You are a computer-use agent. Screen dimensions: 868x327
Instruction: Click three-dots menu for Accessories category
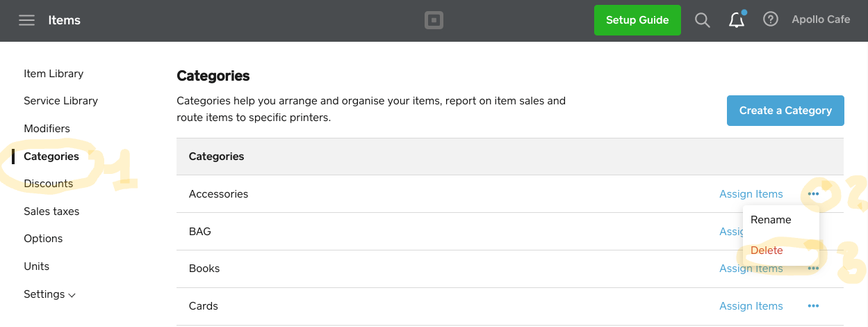[813, 194]
